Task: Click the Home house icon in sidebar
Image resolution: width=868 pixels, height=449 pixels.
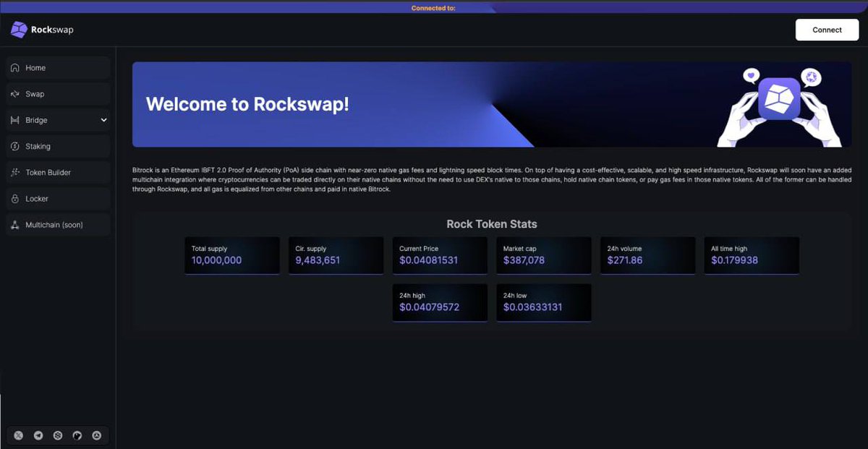Action: (15, 68)
